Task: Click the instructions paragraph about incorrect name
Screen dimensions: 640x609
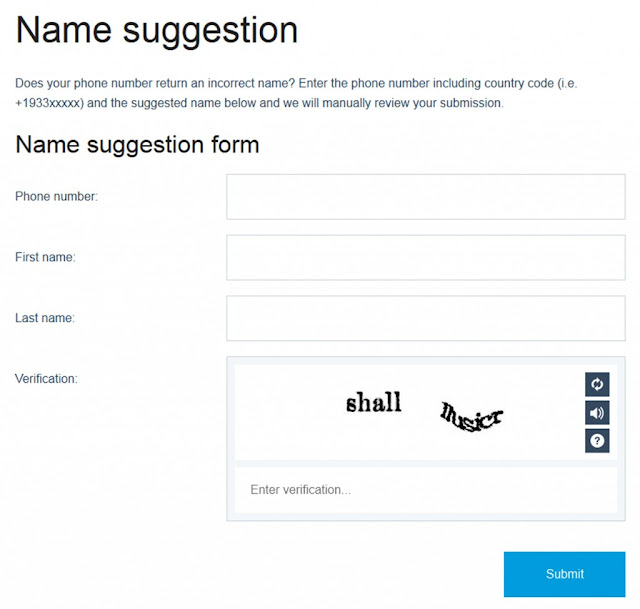Action: (x=296, y=93)
